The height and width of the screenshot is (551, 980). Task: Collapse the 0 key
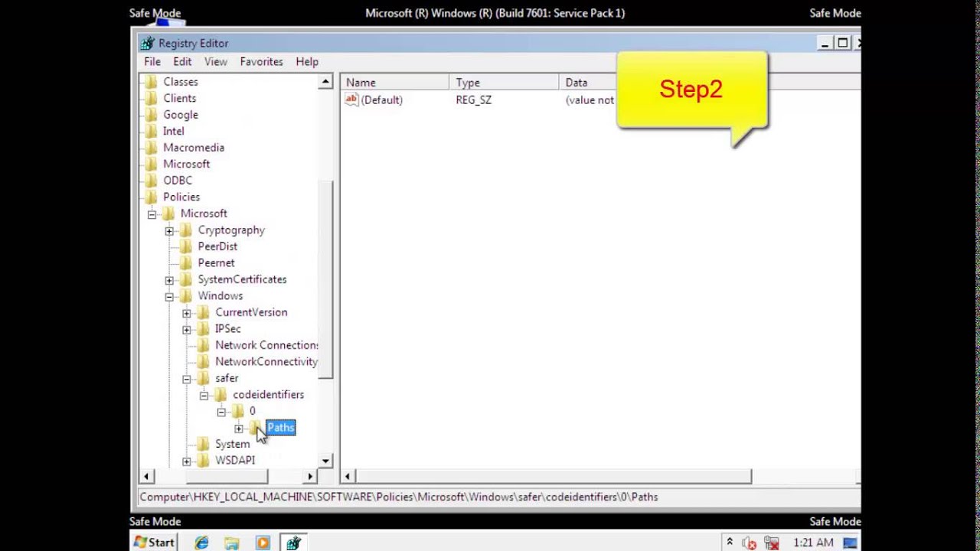(x=221, y=412)
